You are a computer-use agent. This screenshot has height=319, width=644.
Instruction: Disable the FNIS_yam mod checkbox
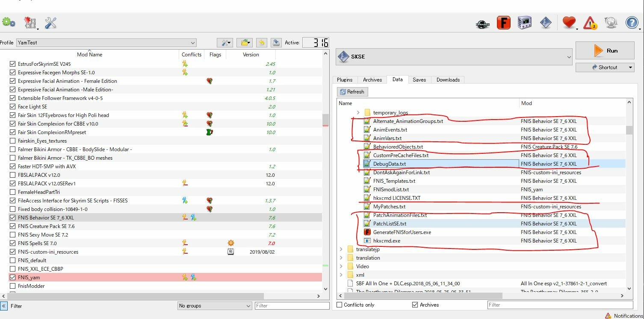[12, 277]
